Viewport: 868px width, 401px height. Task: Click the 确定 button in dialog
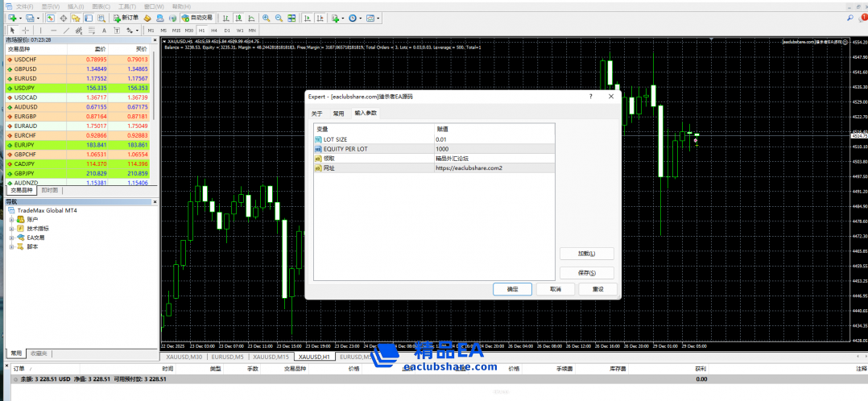point(512,289)
